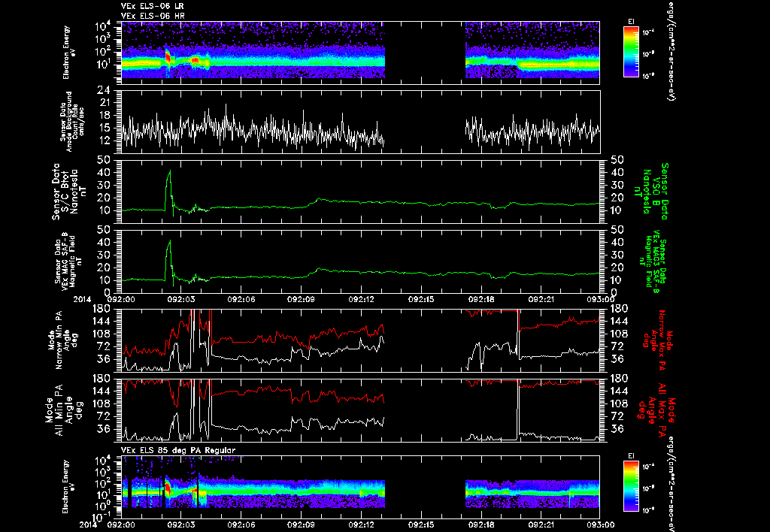The height and width of the screenshot is (532, 770).
Task: Click the green "VEx MAG3 SAF-B" axis label
Action: pos(652,261)
